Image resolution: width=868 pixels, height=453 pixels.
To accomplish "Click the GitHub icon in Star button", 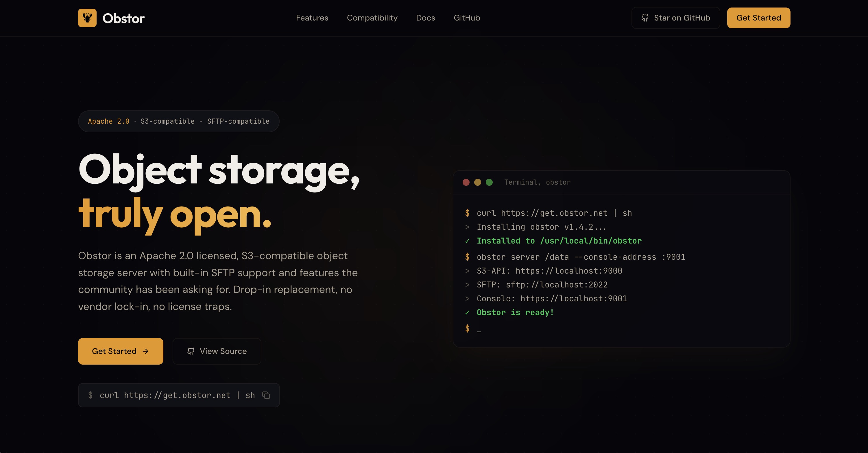I will [645, 18].
